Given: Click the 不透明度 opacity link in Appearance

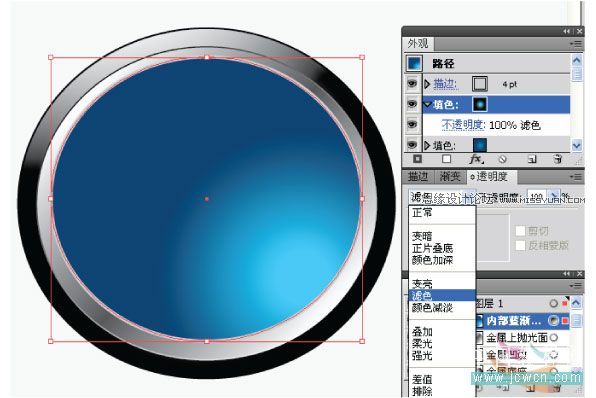Looking at the screenshot, I should pos(463,125).
